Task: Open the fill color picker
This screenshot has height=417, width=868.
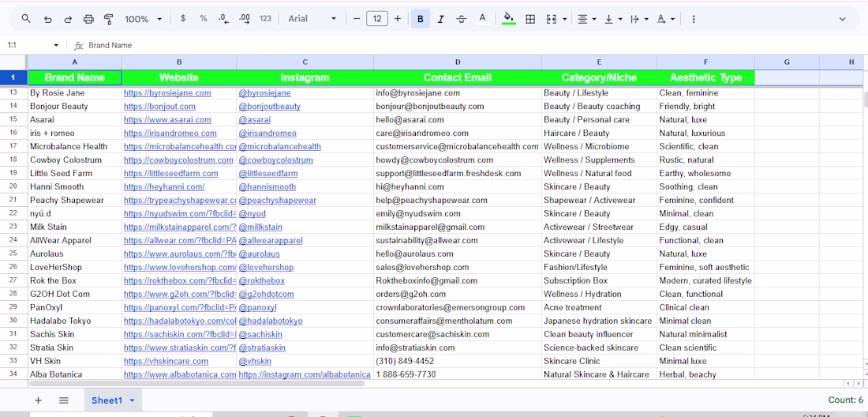Action: tap(509, 19)
